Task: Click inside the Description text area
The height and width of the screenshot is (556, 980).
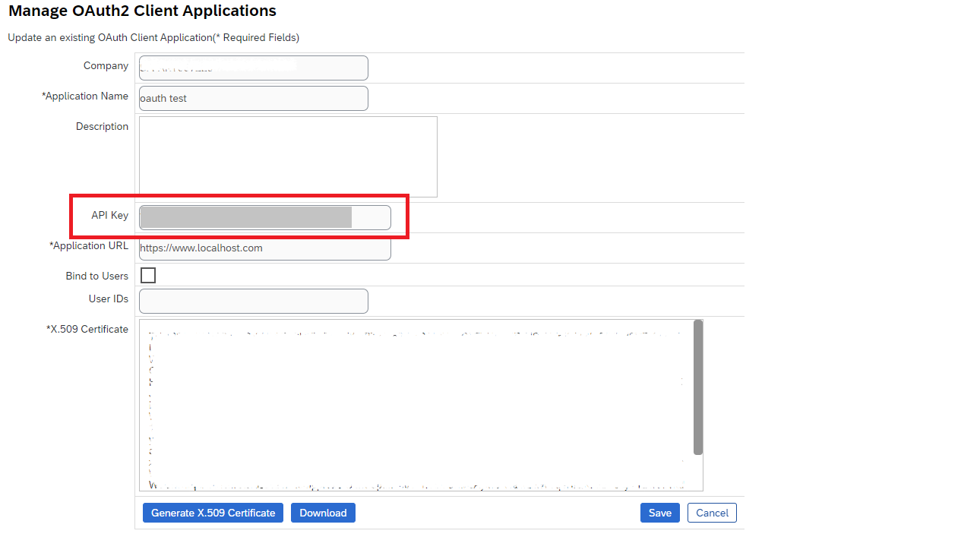Action: click(x=288, y=156)
